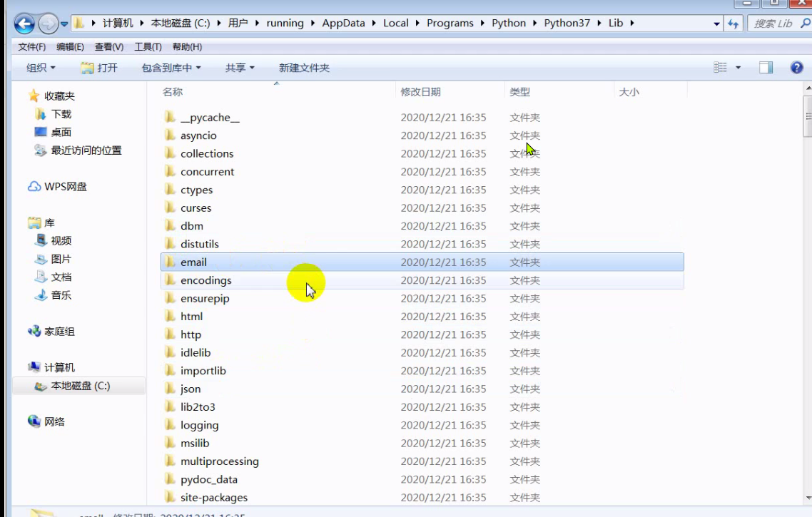Go back with the Back arrow button
The image size is (812, 517).
[24, 24]
